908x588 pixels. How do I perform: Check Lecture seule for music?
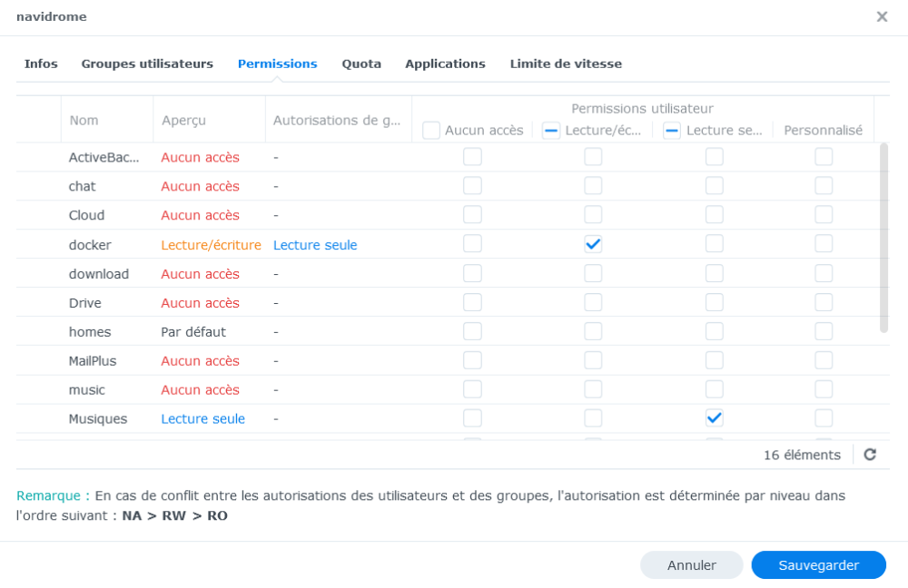coord(714,389)
